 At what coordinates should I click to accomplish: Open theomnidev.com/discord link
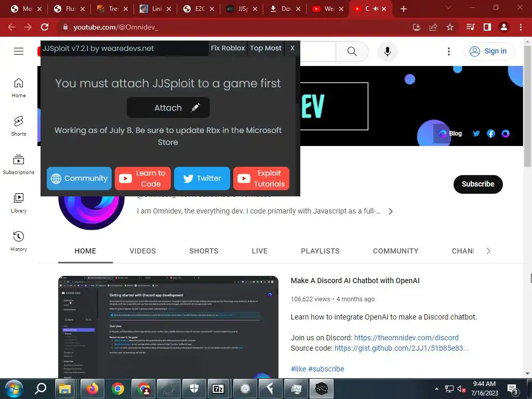pyautogui.click(x=406, y=338)
